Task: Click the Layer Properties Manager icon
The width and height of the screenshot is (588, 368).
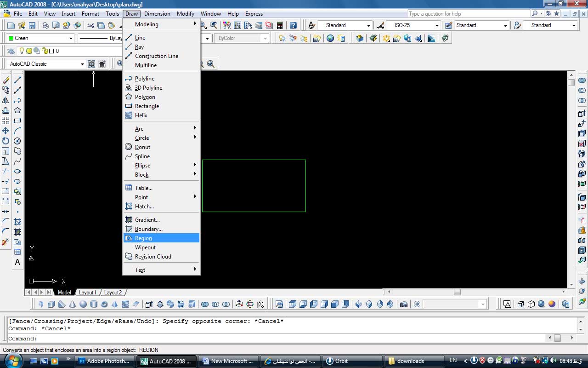Action: [11, 51]
